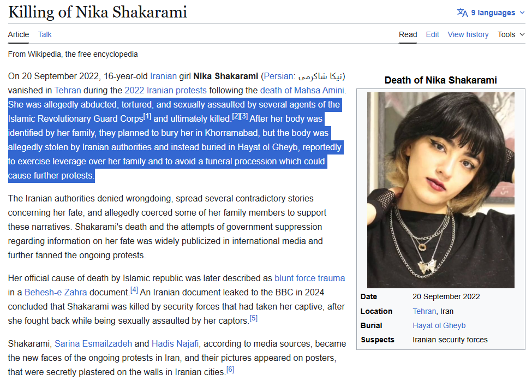
Task: Open the 2022 Iranian protests link
Action: point(165,90)
